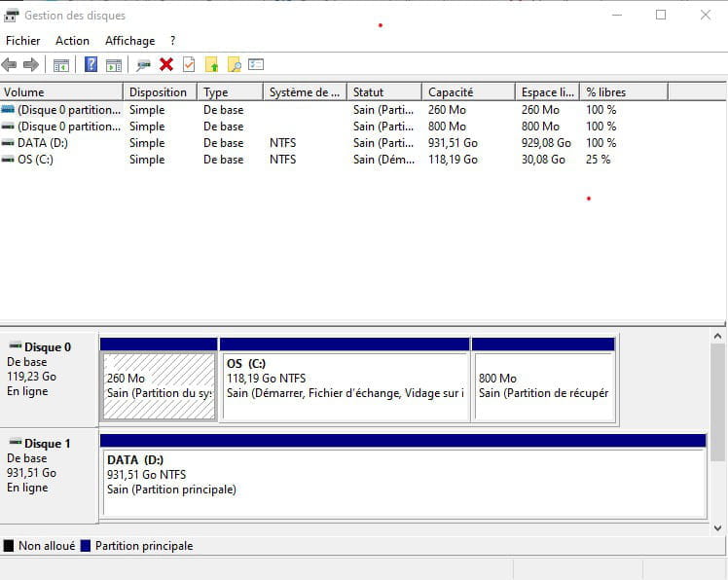Image resolution: width=728 pixels, height=580 pixels.
Task: Click the Disque 1 drive icon
Action: (16, 442)
